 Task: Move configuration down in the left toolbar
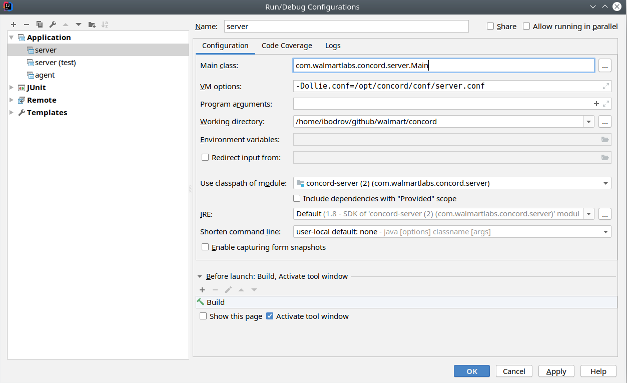click(x=78, y=25)
